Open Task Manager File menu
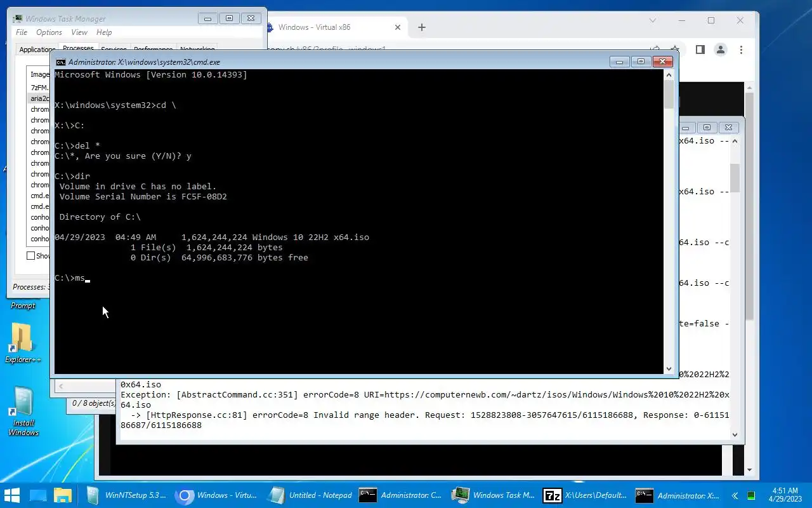 click(22, 32)
